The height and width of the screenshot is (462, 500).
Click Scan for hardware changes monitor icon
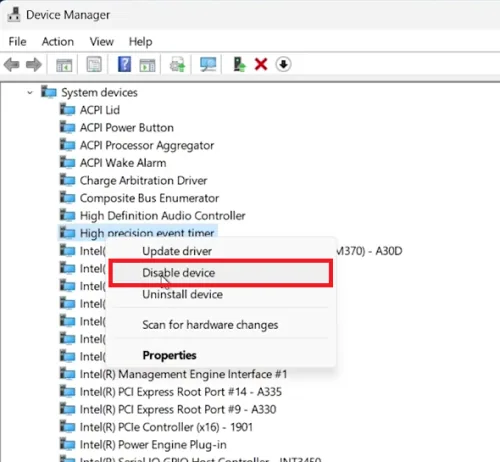pyautogui.click(x=208, y=64)
